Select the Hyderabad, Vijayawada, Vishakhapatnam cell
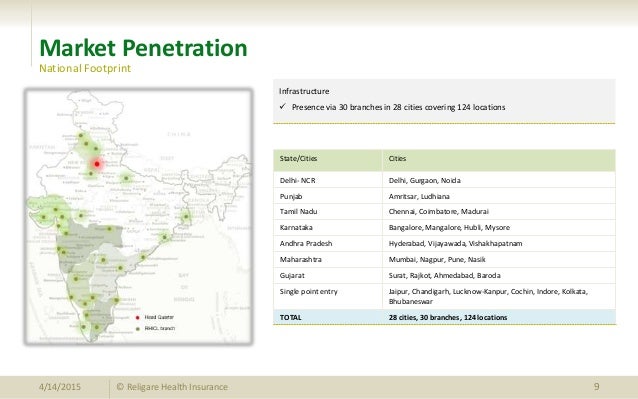This screenshot has height=399, width=638. point(455,244)
